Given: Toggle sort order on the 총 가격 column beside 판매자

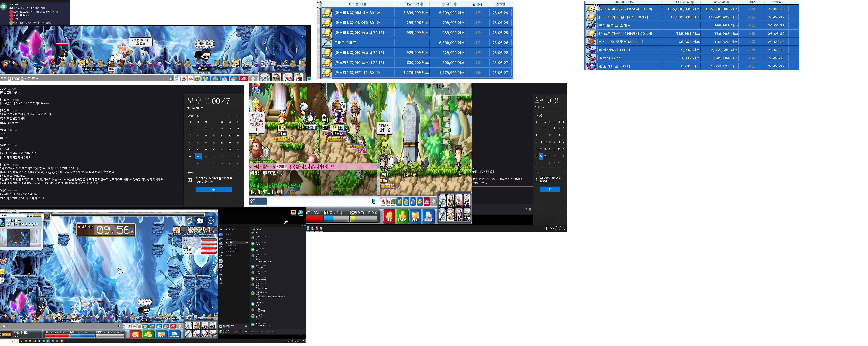Looking at the screenshot, I should (x=455, y=4).
